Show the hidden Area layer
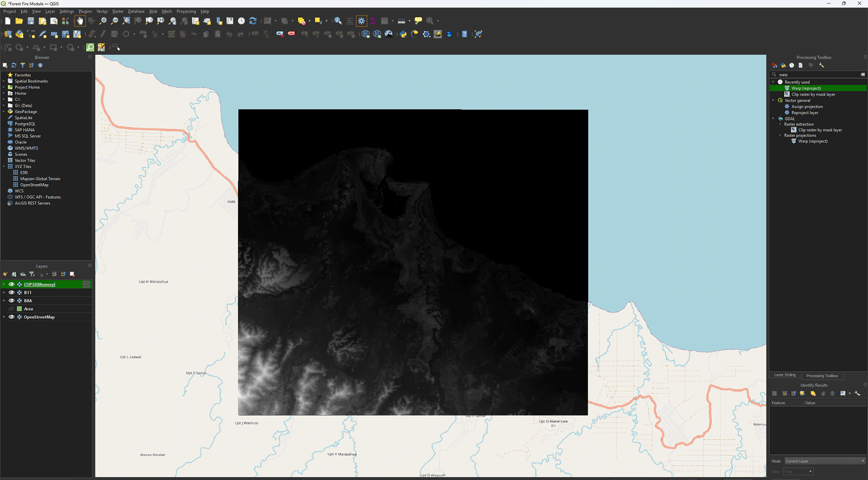868x480 pixels. (12, 309)
